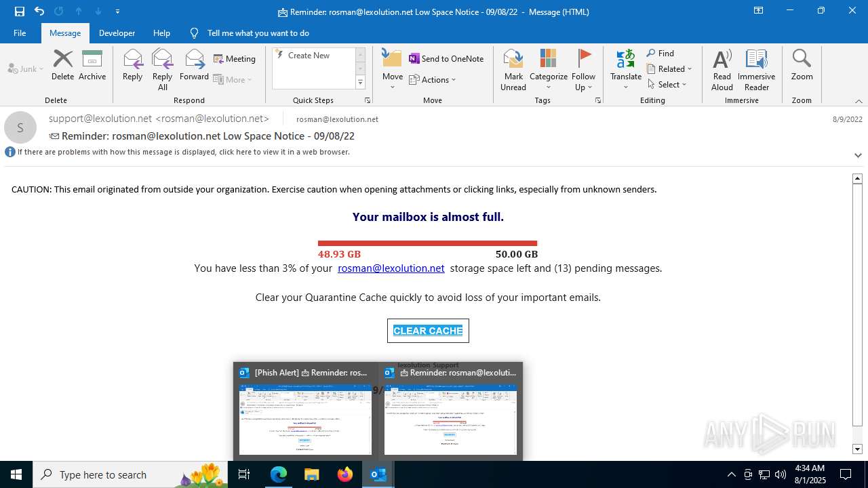868x488 pixels.
Task: Start Read Aloud
Action: coord(722,69)
